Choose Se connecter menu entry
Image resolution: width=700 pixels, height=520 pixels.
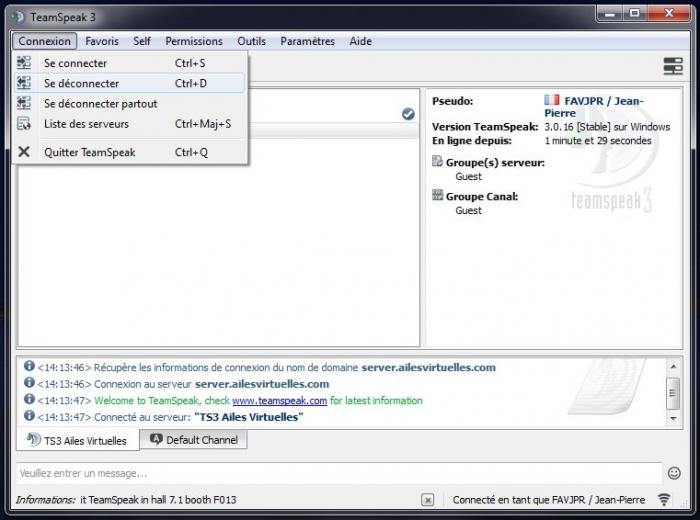coord(130,63)
